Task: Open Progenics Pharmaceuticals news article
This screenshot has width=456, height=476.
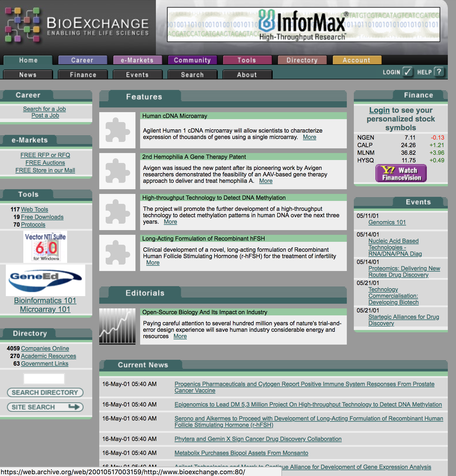Action: tap(304, 387)
